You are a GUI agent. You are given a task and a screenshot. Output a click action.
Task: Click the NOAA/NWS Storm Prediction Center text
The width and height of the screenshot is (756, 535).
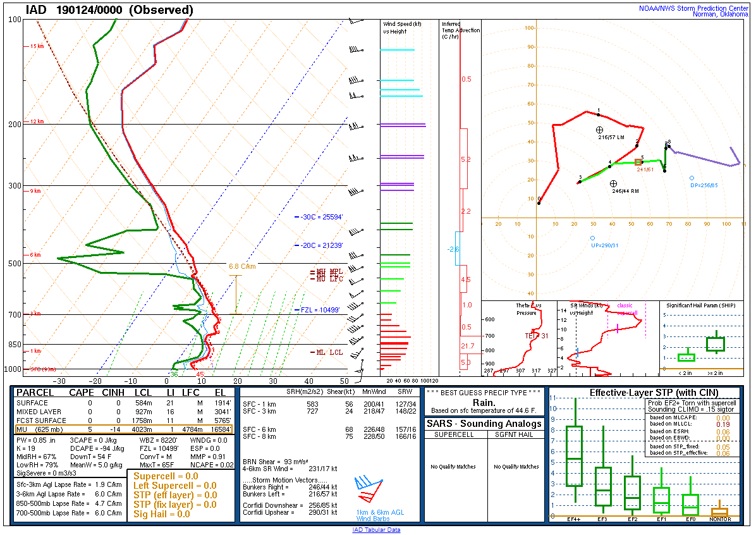pyautogui.click(x=693, y=8)
